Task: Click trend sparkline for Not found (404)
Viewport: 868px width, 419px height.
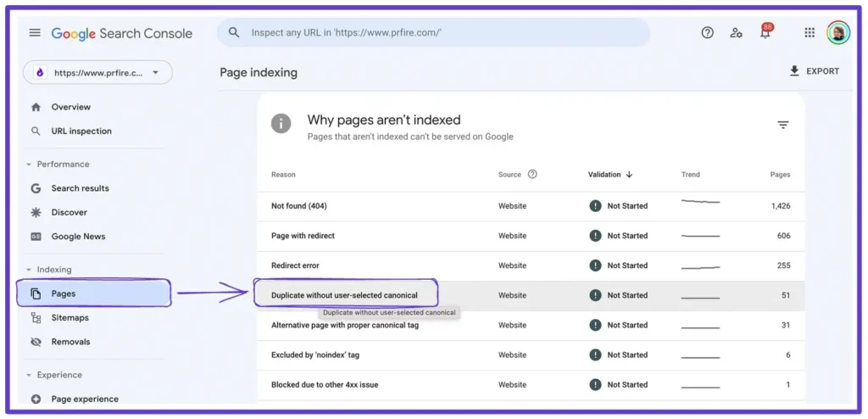Action: coord(700,201)
